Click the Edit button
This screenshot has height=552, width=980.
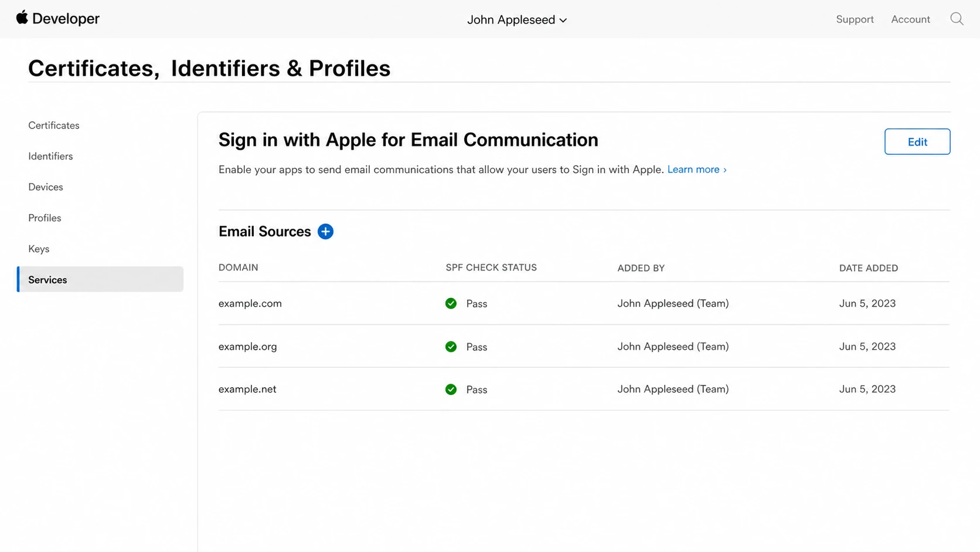pos(917,141)
